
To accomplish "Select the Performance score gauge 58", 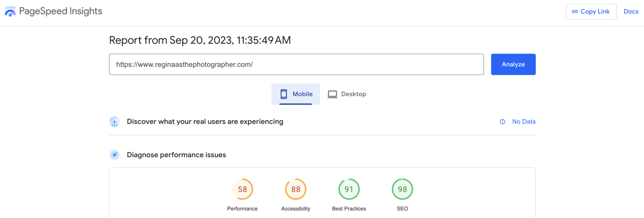I will tap(242, 189).
